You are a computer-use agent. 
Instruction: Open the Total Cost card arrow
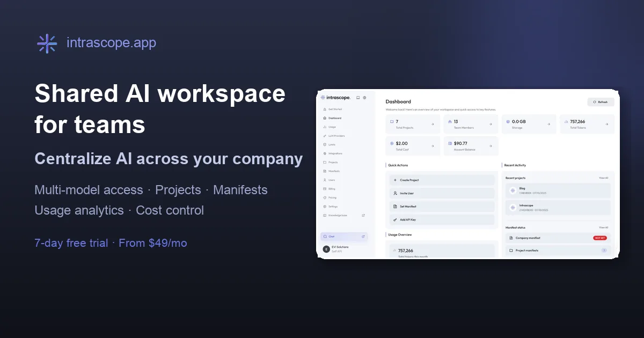[433, 146]
